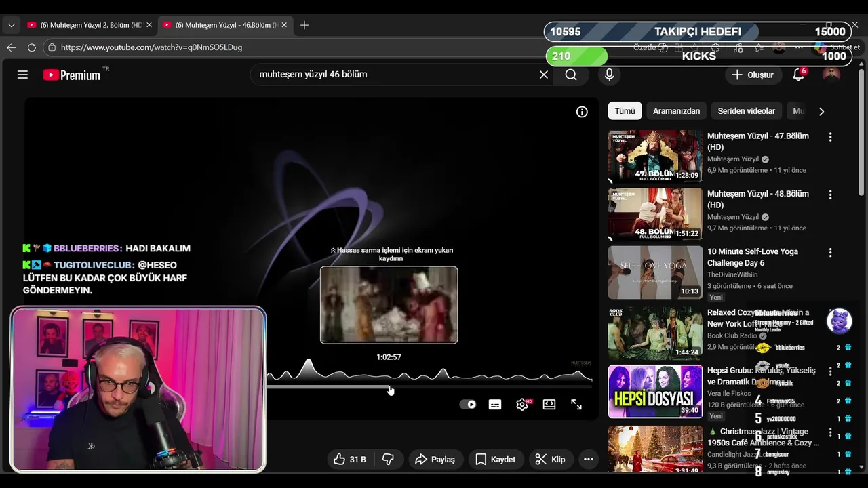868x488 pixels.
Task: Click the video progress bar scrubber
Action: point(390,388)
